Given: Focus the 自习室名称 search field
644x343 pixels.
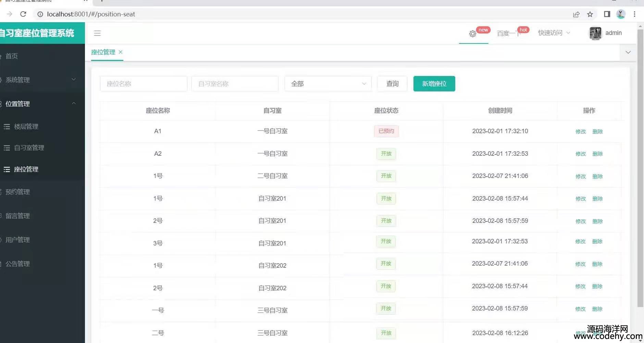Looking at the screenshot, I should click(235, 84).
